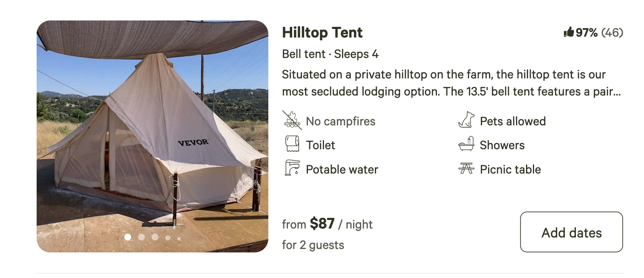Open the Hilltop Tent listing title

[322, 32]
